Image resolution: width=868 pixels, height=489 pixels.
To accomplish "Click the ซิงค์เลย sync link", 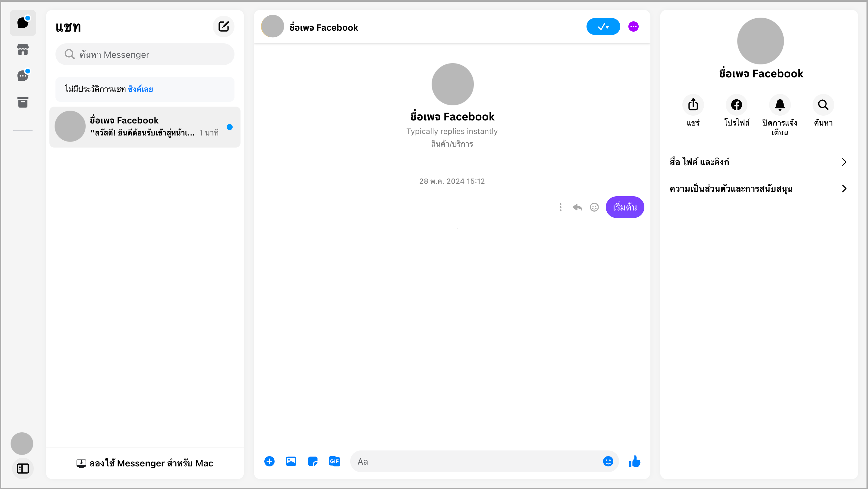I will point(140,89).
